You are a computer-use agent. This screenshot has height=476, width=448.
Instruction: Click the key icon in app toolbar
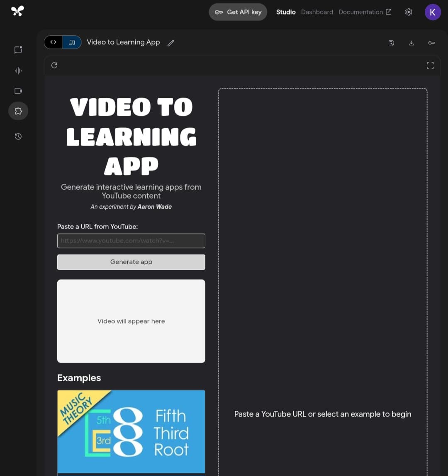431,43
